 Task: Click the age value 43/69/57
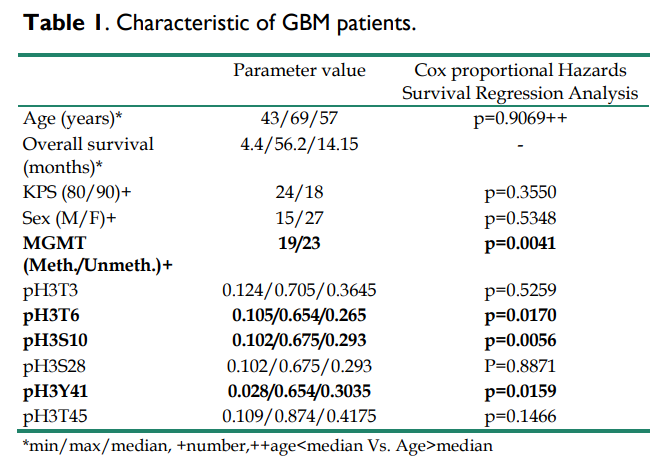pyautogui.click(x=299, y=119)
